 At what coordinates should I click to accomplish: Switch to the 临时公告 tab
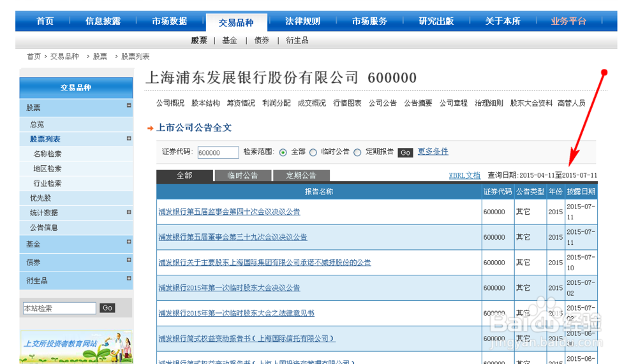point(242,175)
